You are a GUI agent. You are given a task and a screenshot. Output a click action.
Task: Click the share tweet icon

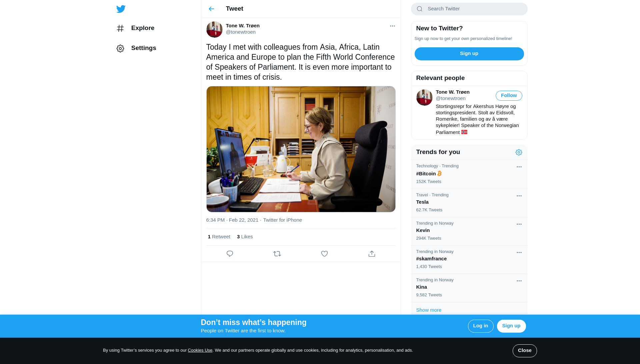372,254
